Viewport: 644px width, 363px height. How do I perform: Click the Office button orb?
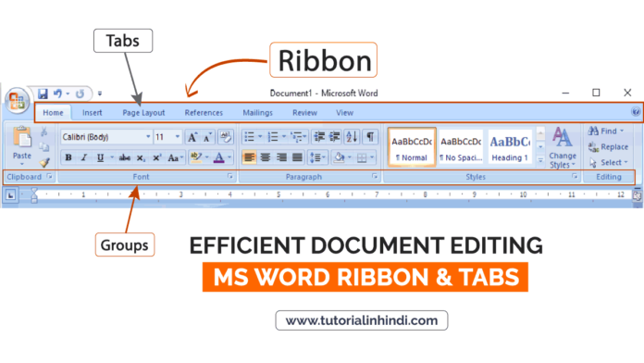point(17,101)
